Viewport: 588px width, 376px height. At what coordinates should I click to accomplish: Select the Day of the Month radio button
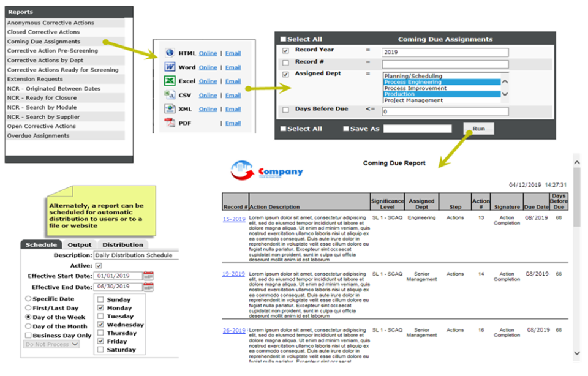[x=28, y=326]
